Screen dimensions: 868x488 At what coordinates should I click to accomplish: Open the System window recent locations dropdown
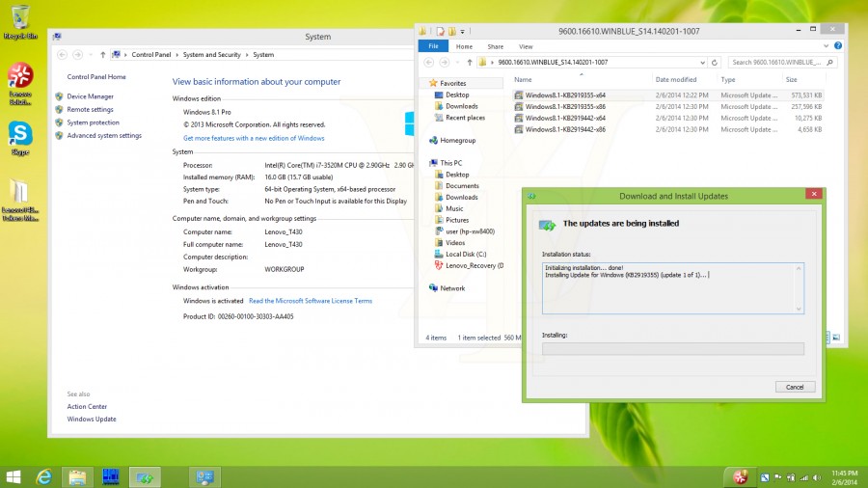(91, 55)
